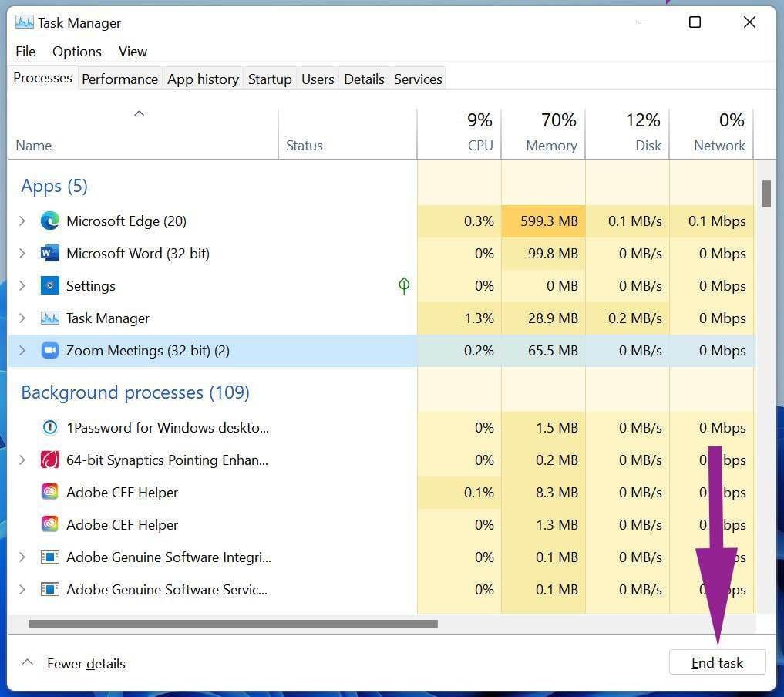Expand 64-bit Synaptics Pointing process
784x697 pixels.
pos(22,460)
